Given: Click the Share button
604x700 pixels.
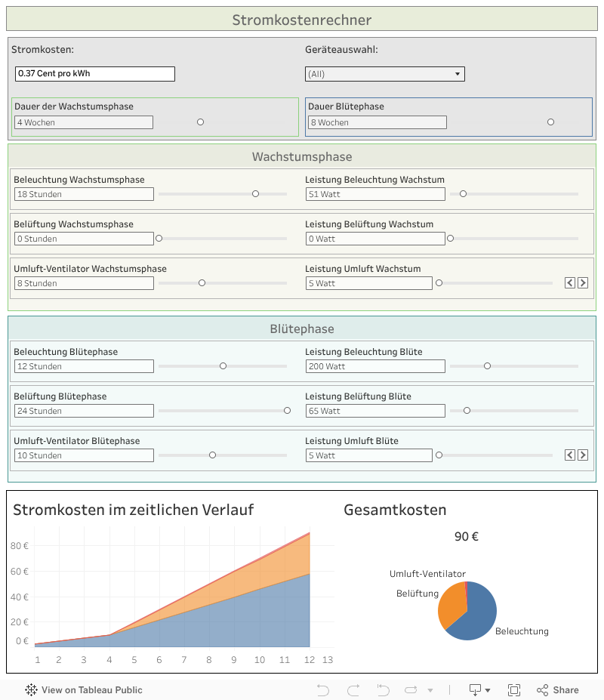Looking at the screenshot, I should (x=557, y=689).
